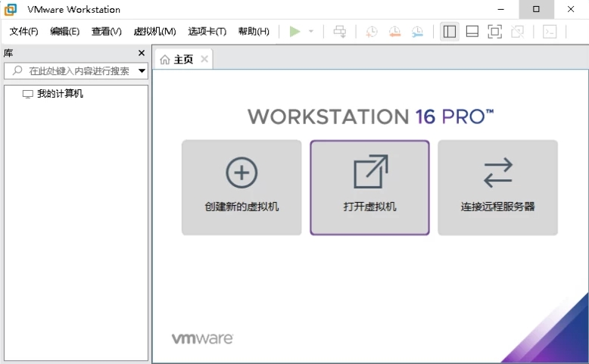The width and height of the screenshot is (589, 364).
Task: Click the search magnifier icon
Action: coord(17,70)
